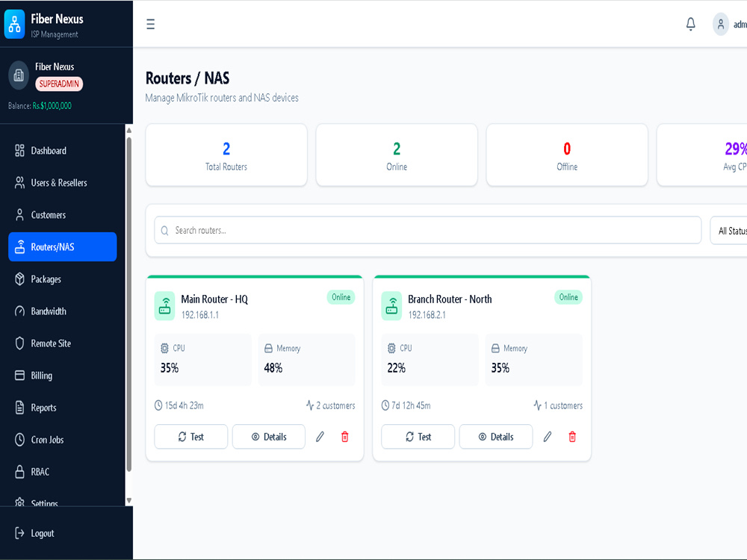
Task: Click the 'Branch Router - North' title
Action: point(450,299)
